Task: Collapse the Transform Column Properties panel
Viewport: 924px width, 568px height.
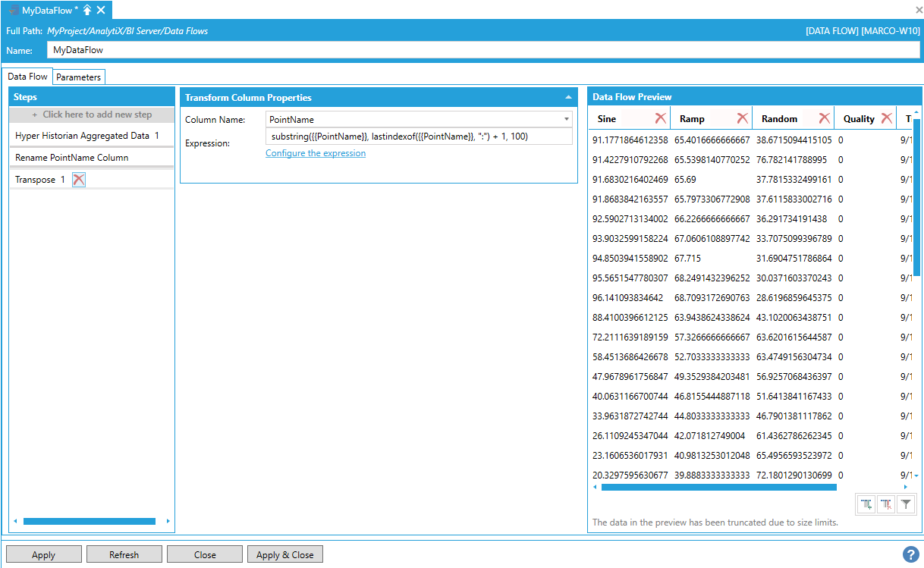Action: (x=568, y=98)
